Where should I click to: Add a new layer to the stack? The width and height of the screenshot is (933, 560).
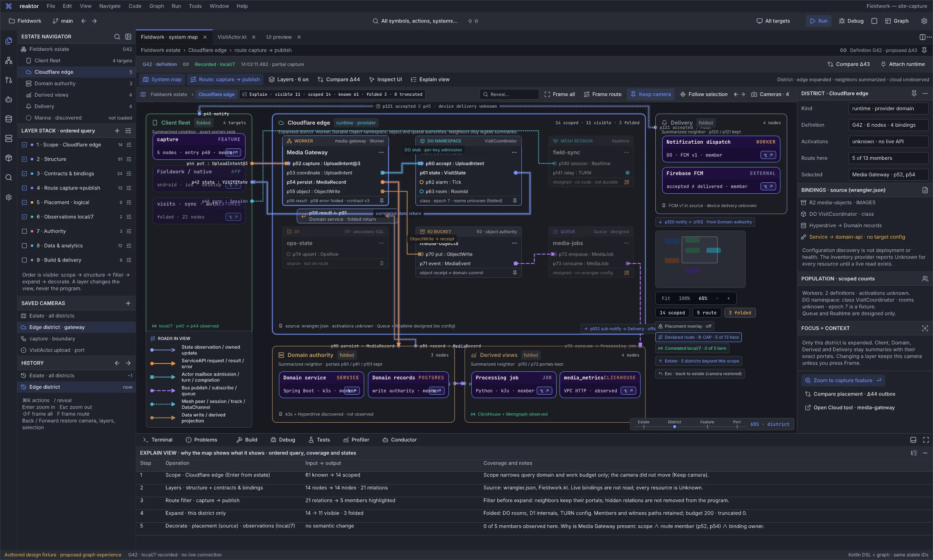(x=117, y=131)
